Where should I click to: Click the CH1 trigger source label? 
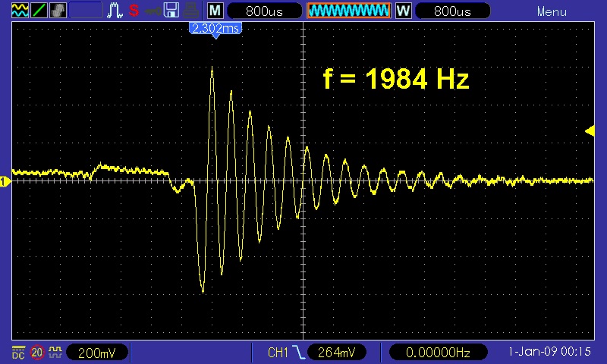[278, 352]
